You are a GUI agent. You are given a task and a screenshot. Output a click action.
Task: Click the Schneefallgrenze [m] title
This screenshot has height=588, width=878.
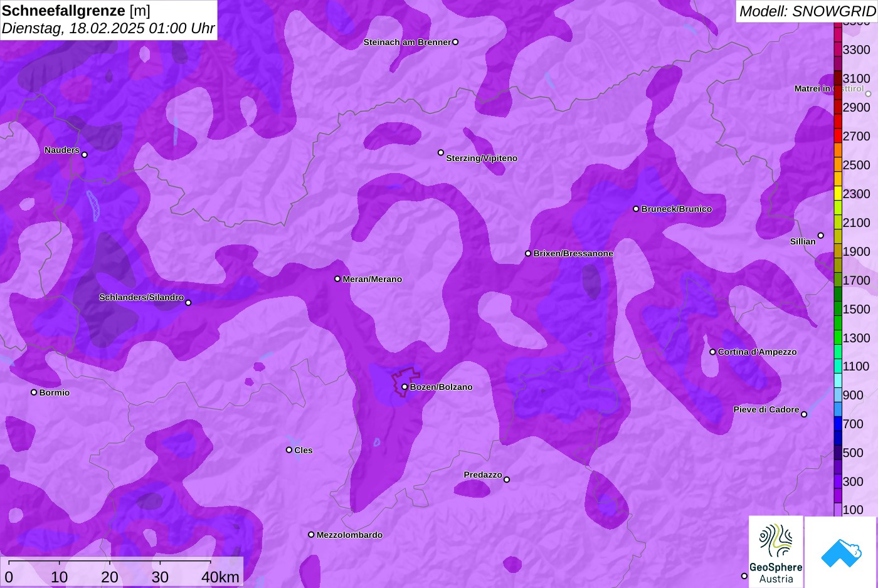pos(77,11)
